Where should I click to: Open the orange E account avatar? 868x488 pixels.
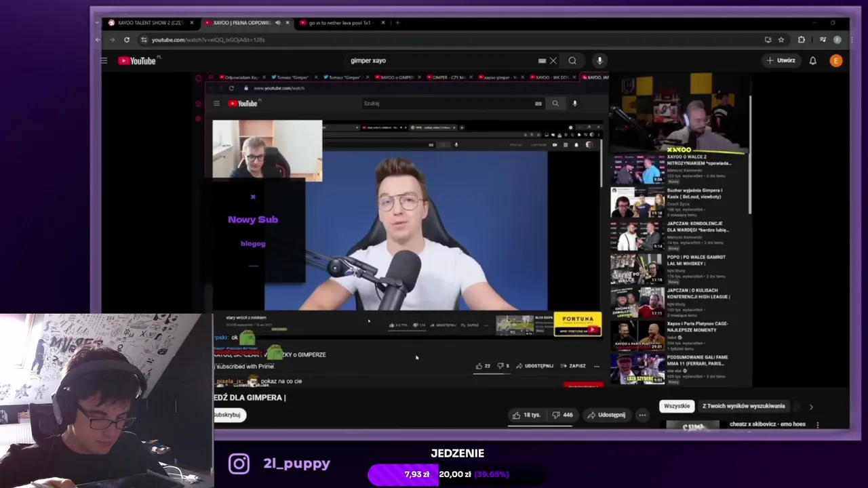[x=835, y=60]
